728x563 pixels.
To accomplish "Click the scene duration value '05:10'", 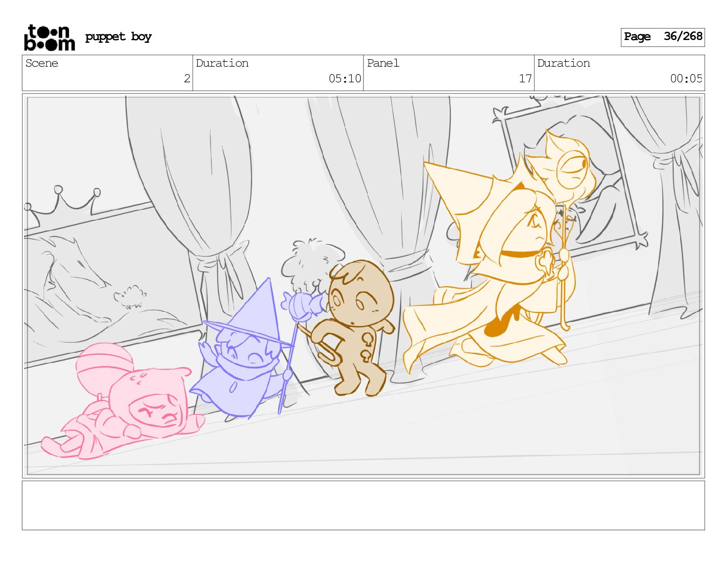I will (x=345, y=79).
